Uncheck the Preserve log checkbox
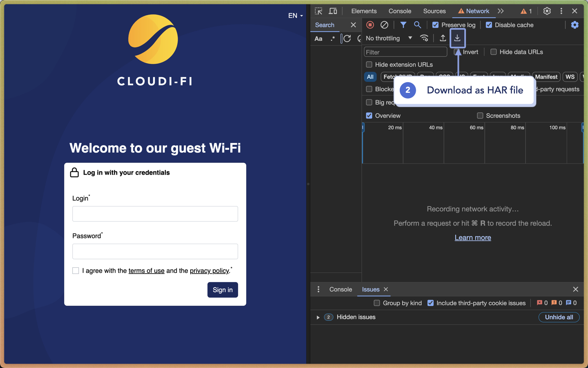The width and height of the screenshot is (588, 368). tap(435, 25)
